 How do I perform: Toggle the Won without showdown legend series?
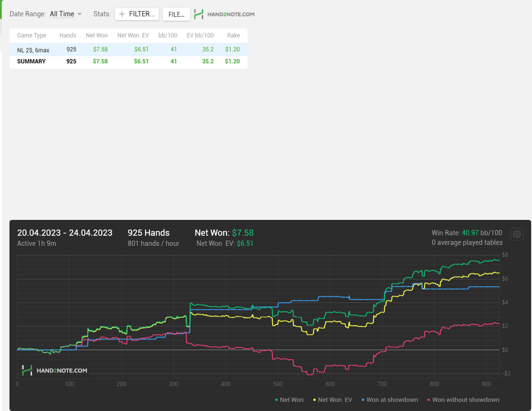point(463,400)
